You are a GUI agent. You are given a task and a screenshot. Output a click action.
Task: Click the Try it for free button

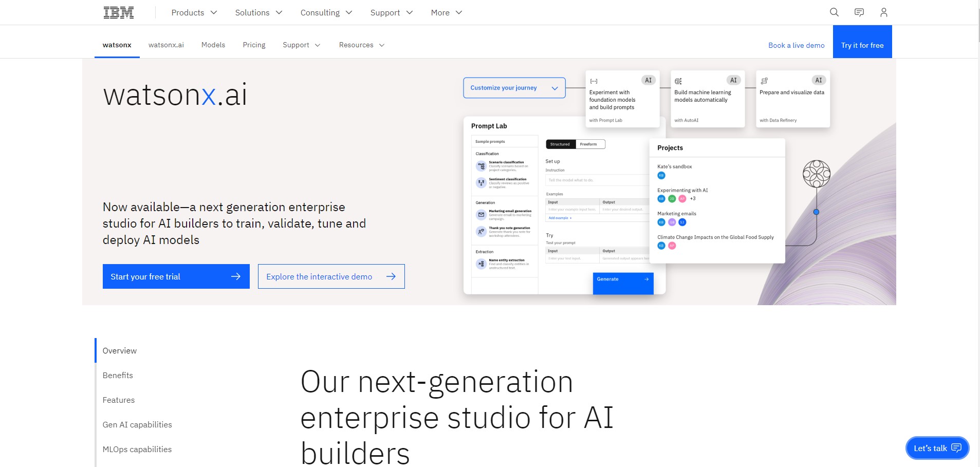pos(862,42)
